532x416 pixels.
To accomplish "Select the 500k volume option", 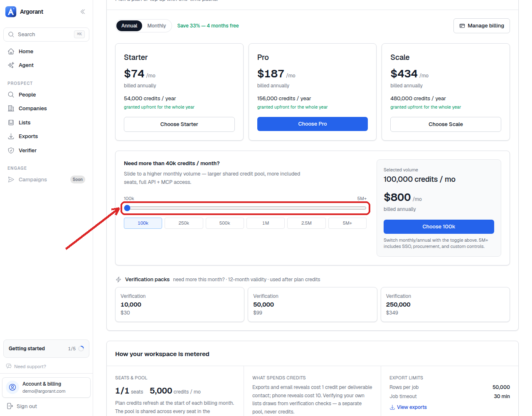I will (225, 223).
